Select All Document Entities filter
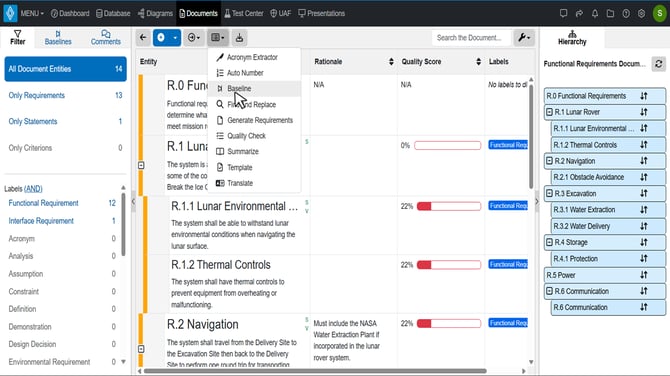Screen dimensions: 670x376 tap(65, 69)
